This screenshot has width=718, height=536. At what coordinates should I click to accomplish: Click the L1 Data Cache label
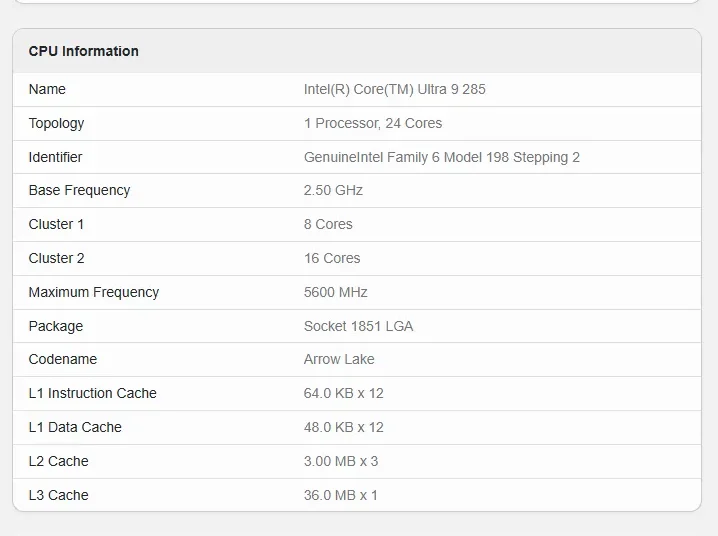point(75,427)
